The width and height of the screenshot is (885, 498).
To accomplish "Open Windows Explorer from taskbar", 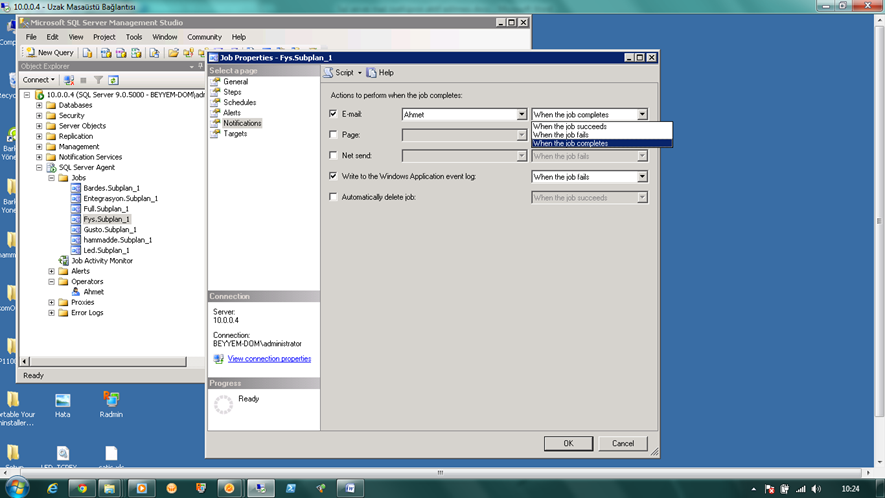I will pyautogui.click(x=109, y=488).
